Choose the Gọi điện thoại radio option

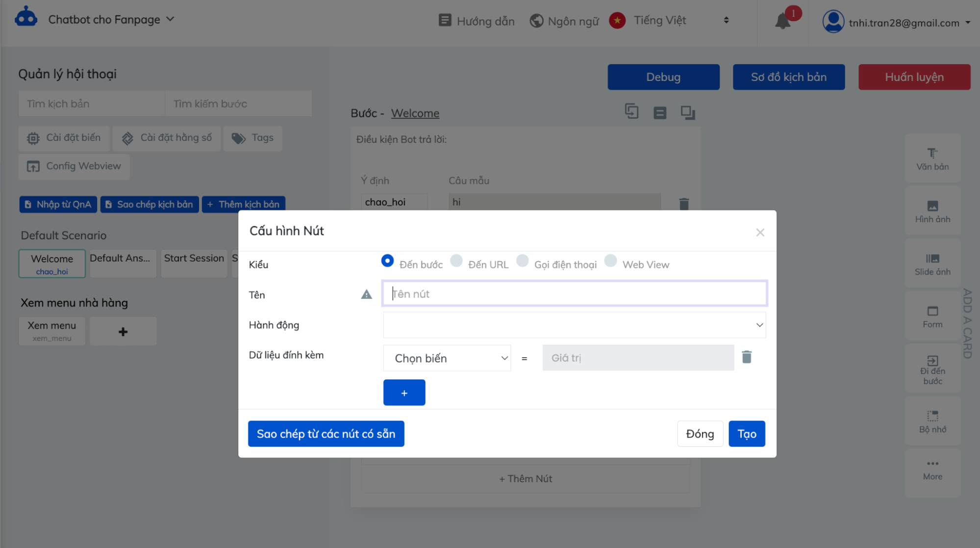[523, 261]
